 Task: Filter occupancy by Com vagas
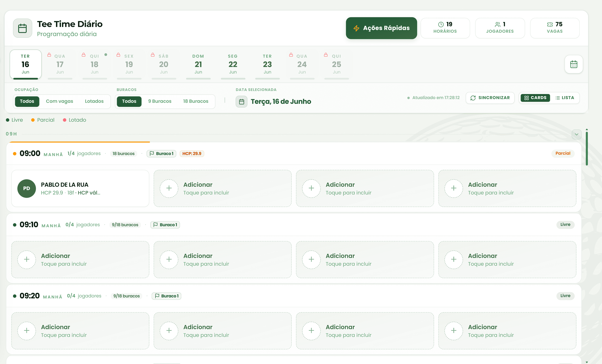click(59, 101)
